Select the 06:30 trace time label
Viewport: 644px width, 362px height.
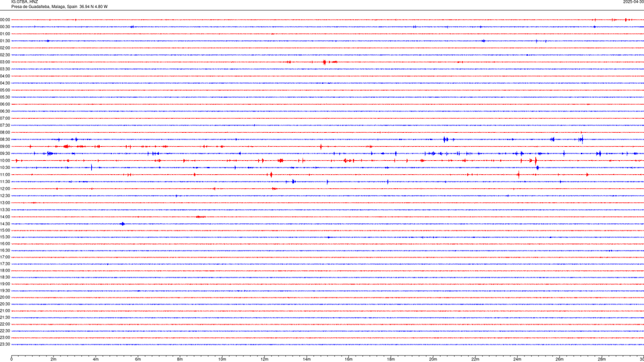[5, 111]
